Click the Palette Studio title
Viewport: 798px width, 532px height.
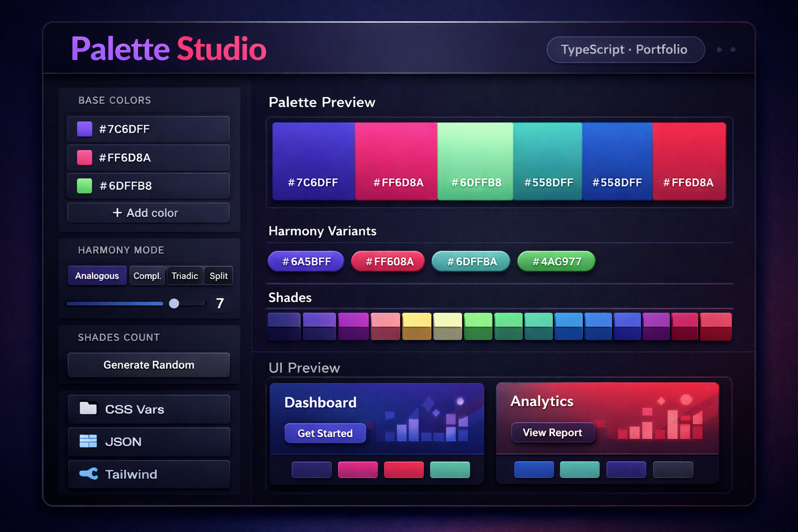[169, 48]
